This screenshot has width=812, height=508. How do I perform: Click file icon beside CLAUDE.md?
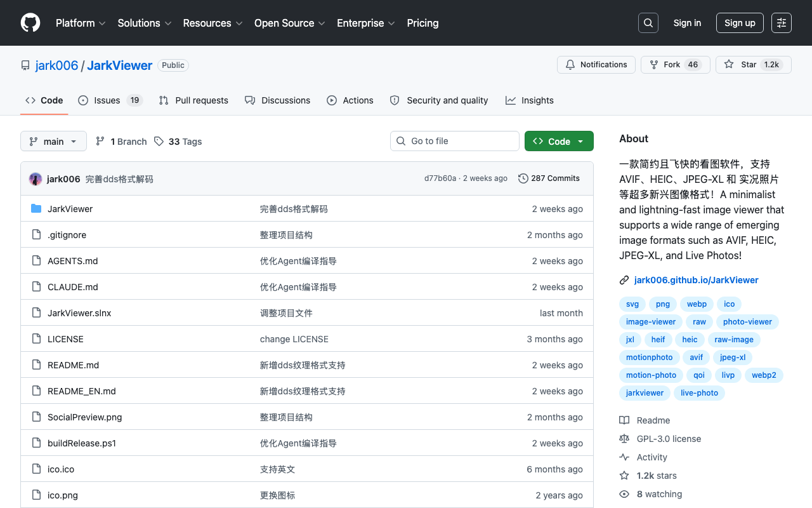tap(36, 287)
